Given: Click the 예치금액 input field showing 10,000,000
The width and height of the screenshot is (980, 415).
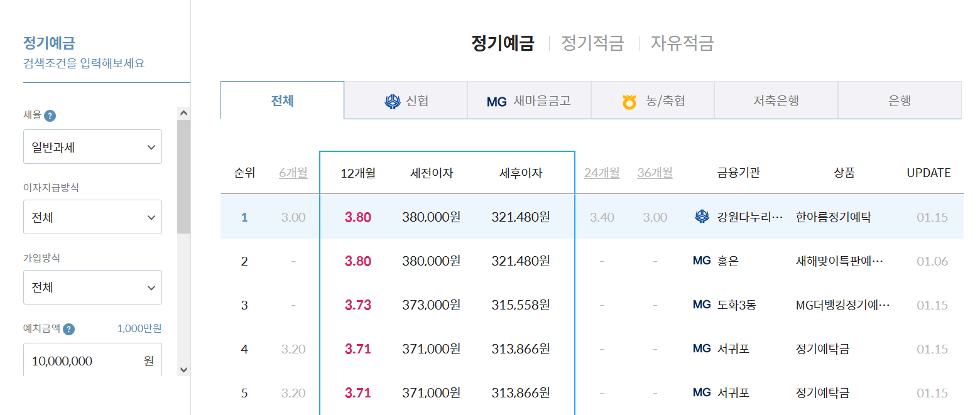Looking at the screenshot, I should pyautogui.click(x=92, y=360).
